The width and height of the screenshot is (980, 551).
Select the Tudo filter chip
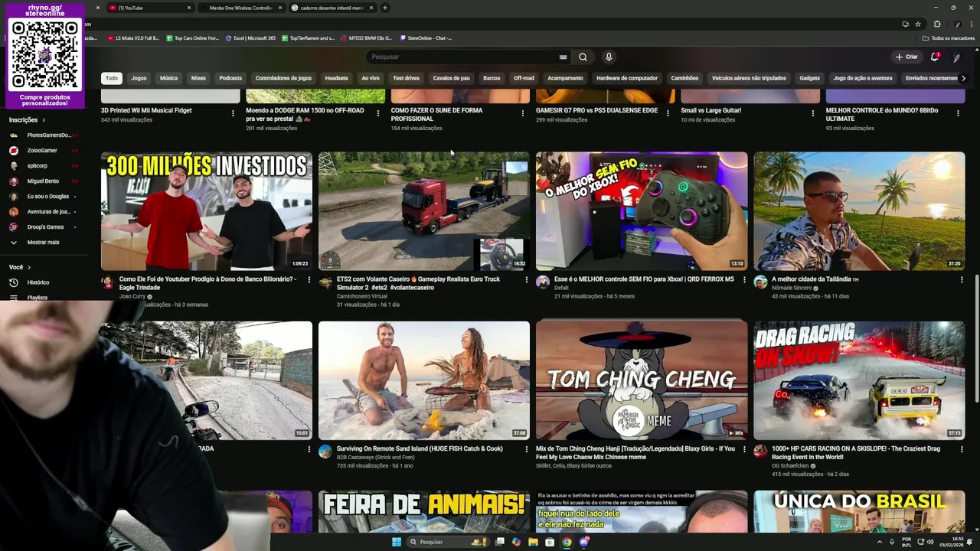[112, 78]
